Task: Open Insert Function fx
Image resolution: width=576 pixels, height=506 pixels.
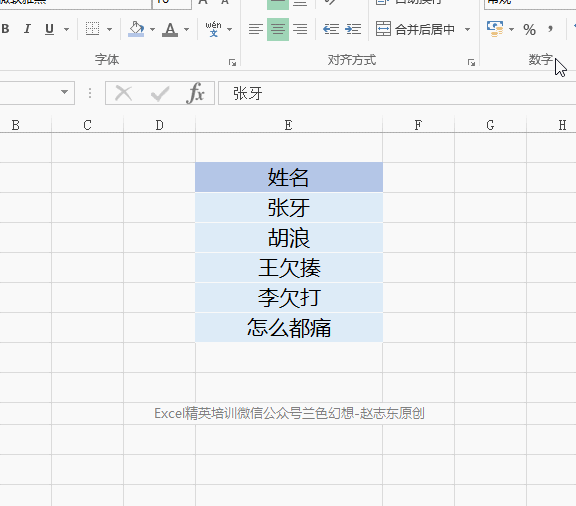Action: click(195, 93)
